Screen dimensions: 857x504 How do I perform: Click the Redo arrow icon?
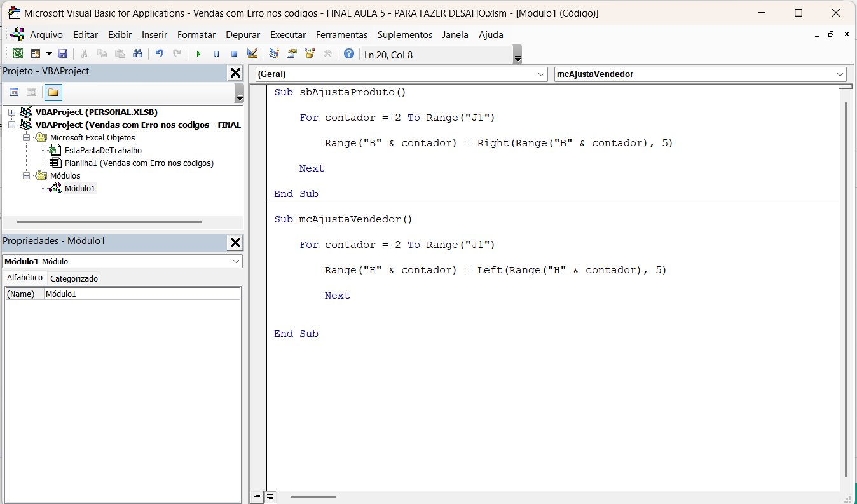pyautogui.click(x=177, y=54)
